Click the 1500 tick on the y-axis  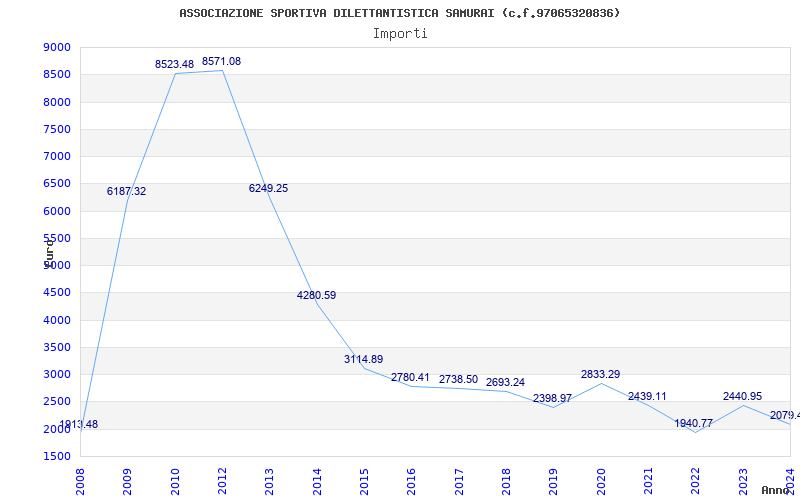coord(57,457)
